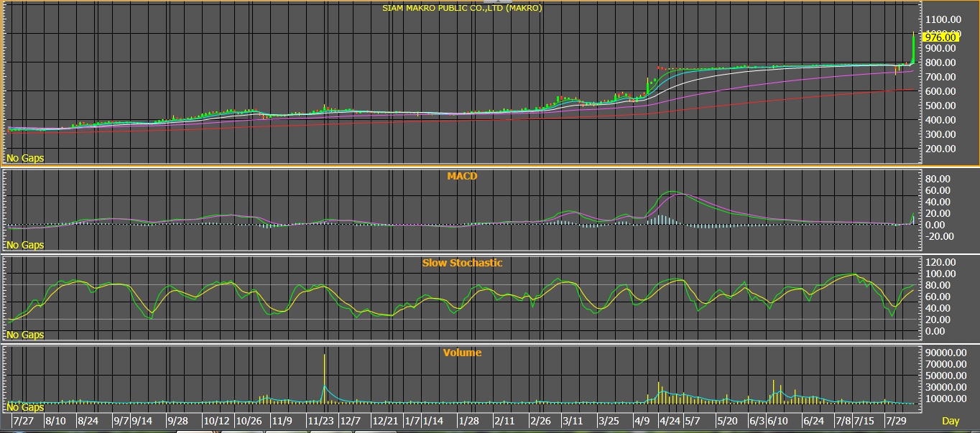
Task: Click the latest tall green price candle
Action: [912, 49]
